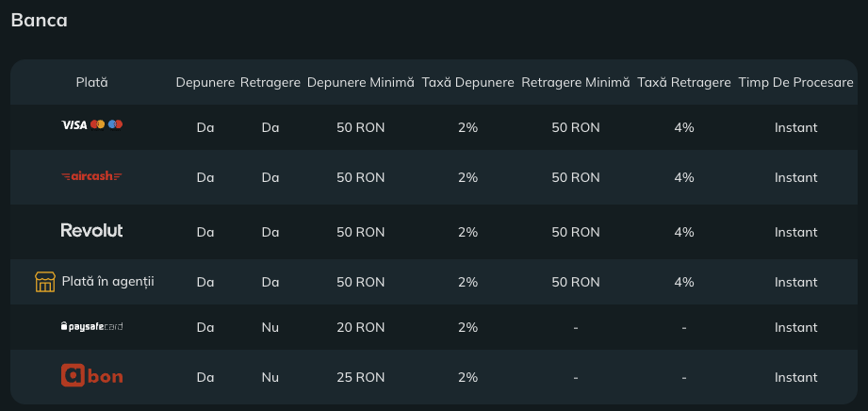Click Depunere 'Da' in paysafecard row

205,327
